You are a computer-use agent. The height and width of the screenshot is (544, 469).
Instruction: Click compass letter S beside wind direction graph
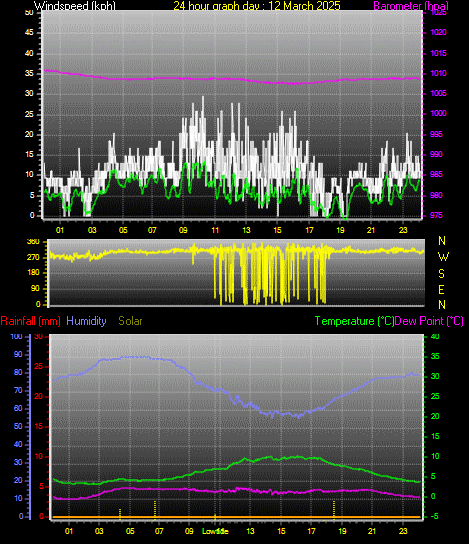pyautogui.click(x=441, y=274)
